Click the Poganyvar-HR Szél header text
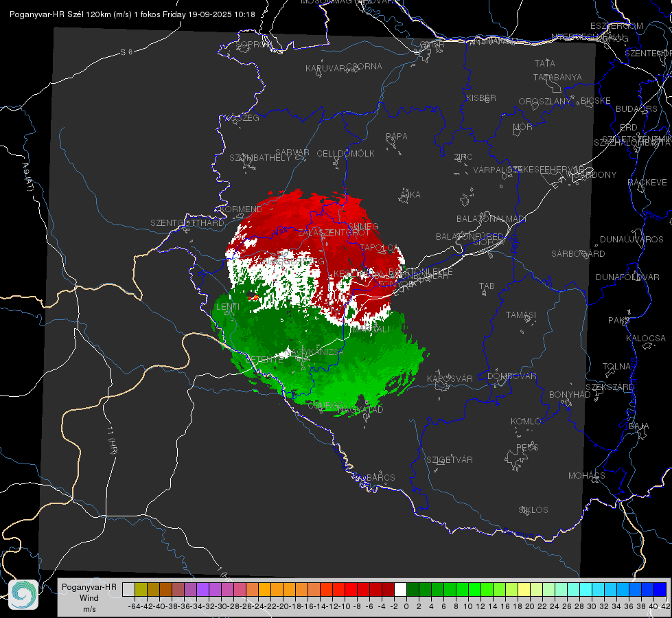This screenshot has height=618, width=672. (47, 14)
